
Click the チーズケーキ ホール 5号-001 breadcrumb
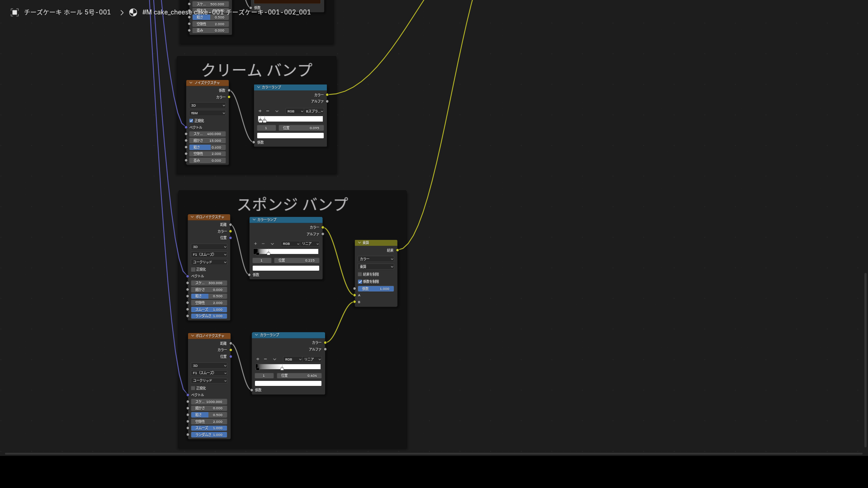click(67, 12)
